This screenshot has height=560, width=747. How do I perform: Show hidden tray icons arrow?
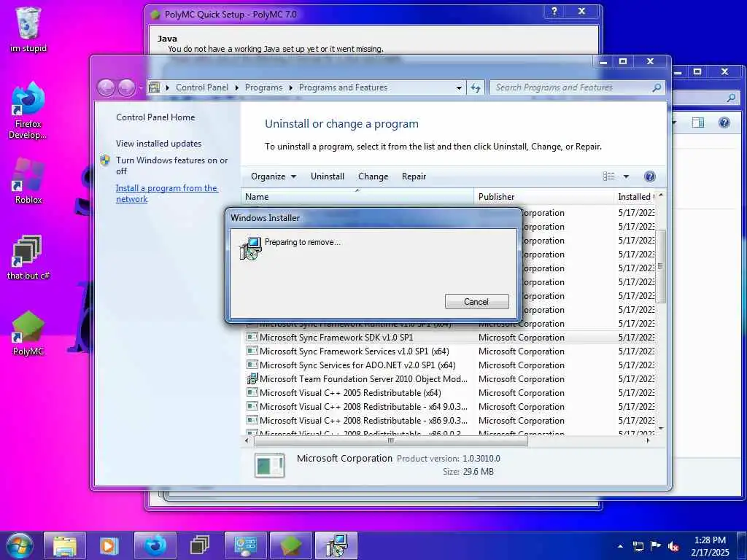point(620,546)
